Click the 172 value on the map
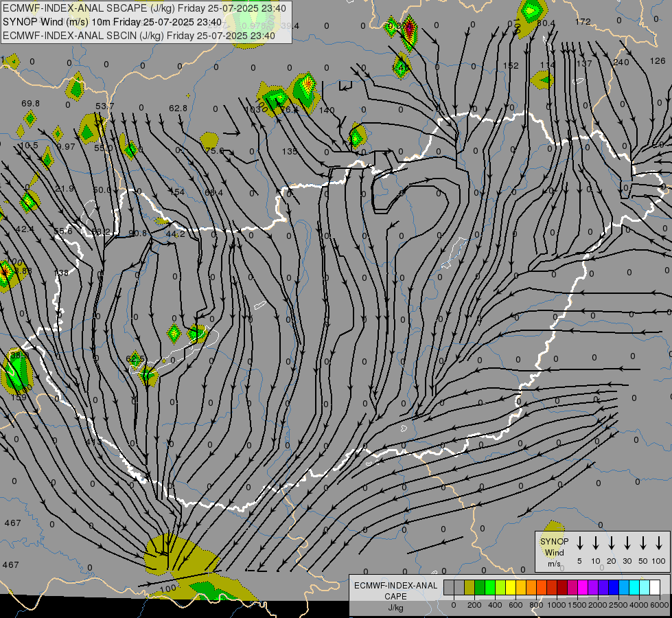Viewport: 672px width, 618px height. tap(583, 21)
